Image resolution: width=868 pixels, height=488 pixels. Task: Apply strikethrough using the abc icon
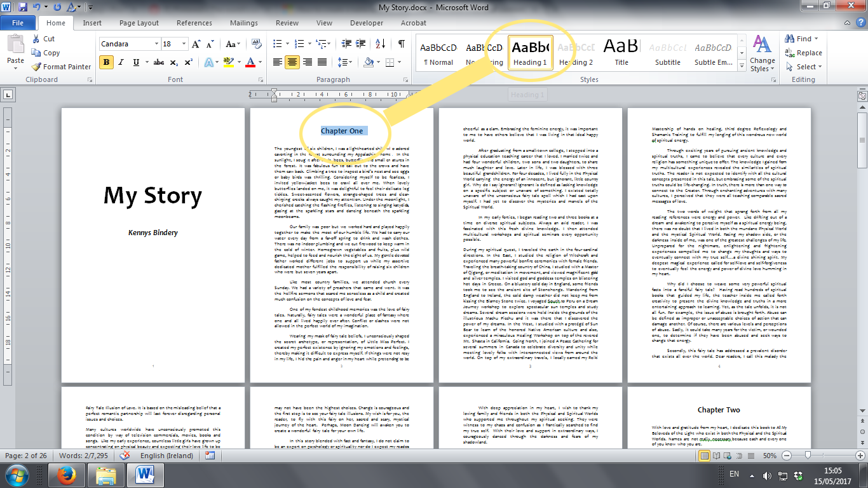158,62
